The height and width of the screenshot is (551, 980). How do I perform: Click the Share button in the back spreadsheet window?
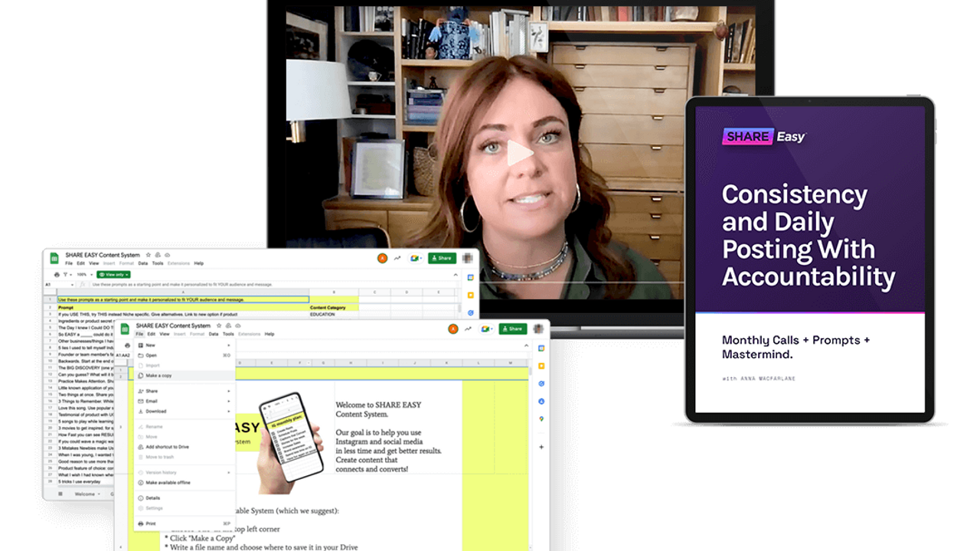(x=442, y=258)
